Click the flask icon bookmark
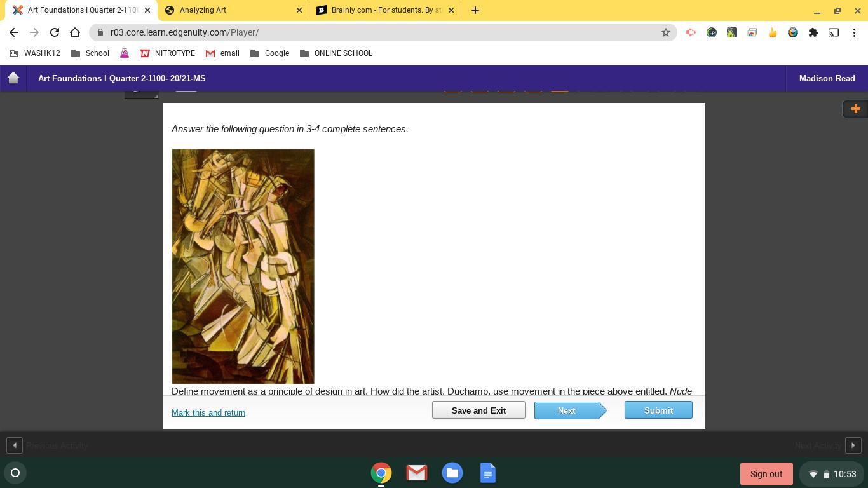Screen dimensions: 868x488 (x=125, y=53)
